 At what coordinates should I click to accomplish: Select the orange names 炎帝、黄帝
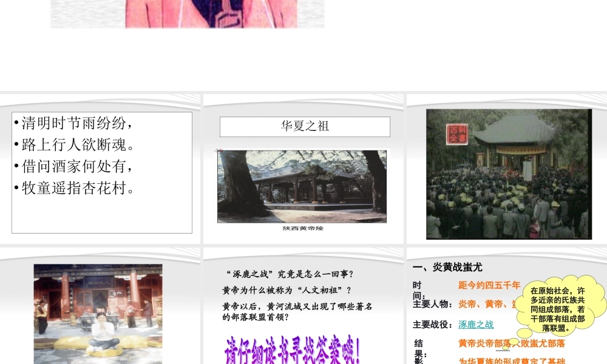pos(487,304)
